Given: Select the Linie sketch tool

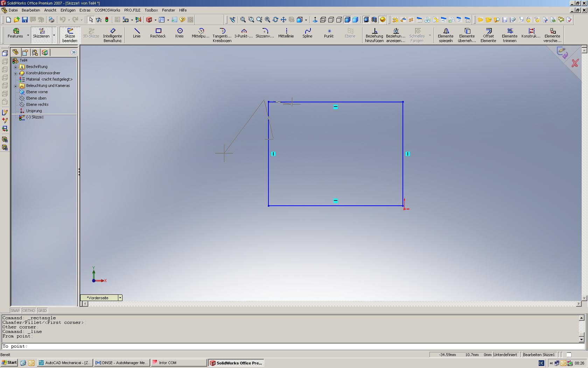Looking at the screenshot, I should point(136,33).
